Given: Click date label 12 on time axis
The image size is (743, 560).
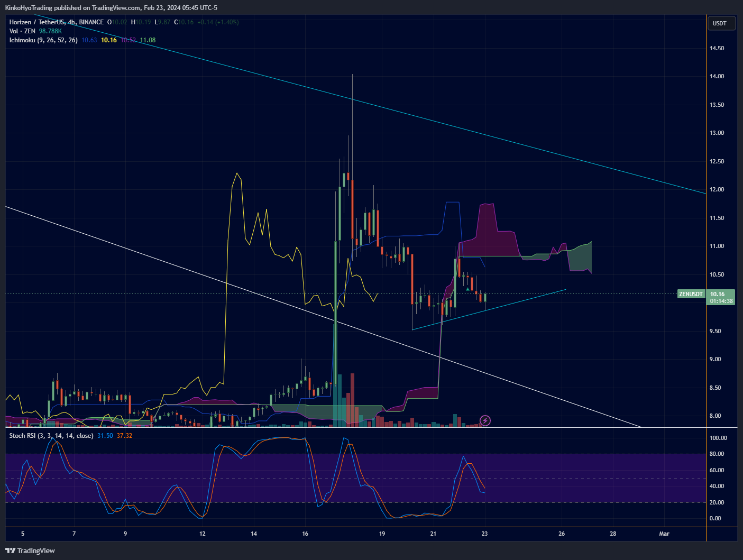Looking at the screenshot, I should [203, 534].
